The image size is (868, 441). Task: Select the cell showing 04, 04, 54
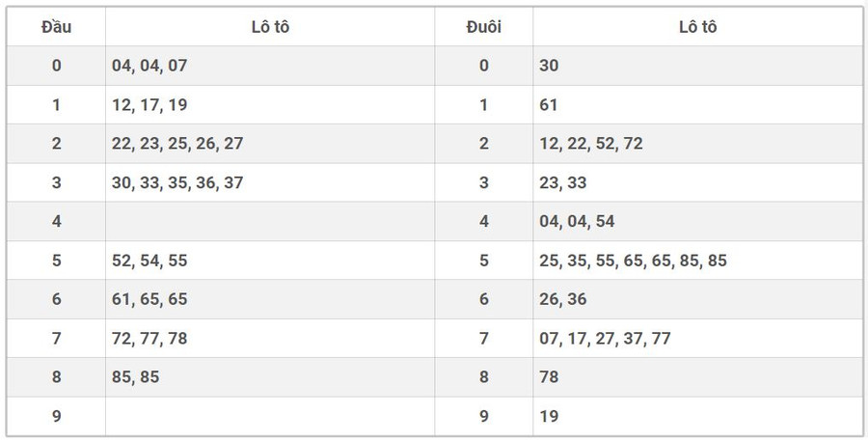click(577, 221)
